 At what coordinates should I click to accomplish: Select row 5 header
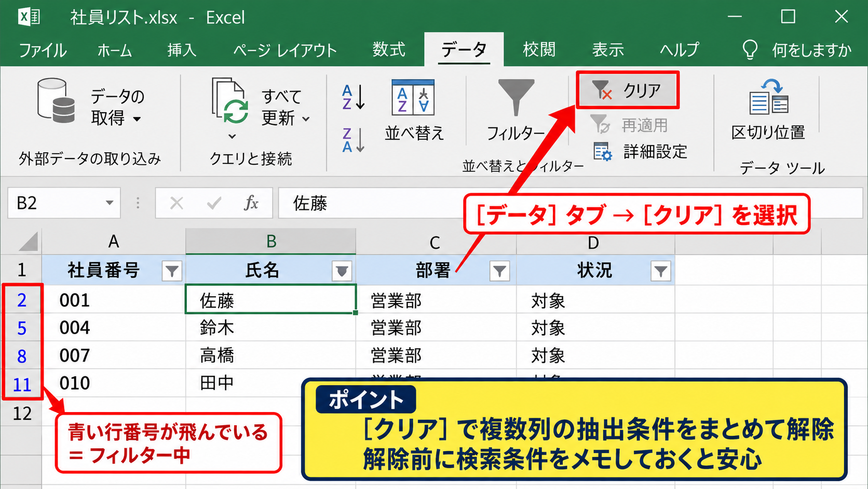pyautogui.click(x=22, y=328)
